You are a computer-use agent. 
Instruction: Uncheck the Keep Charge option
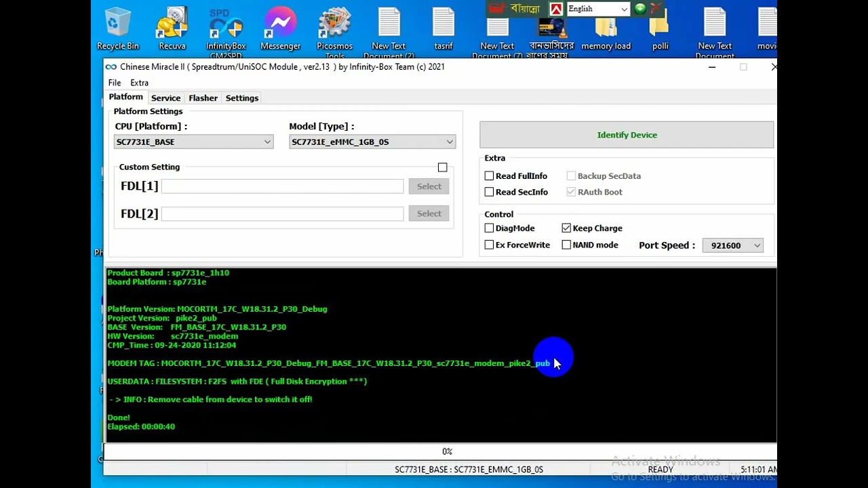pos(566,228)
